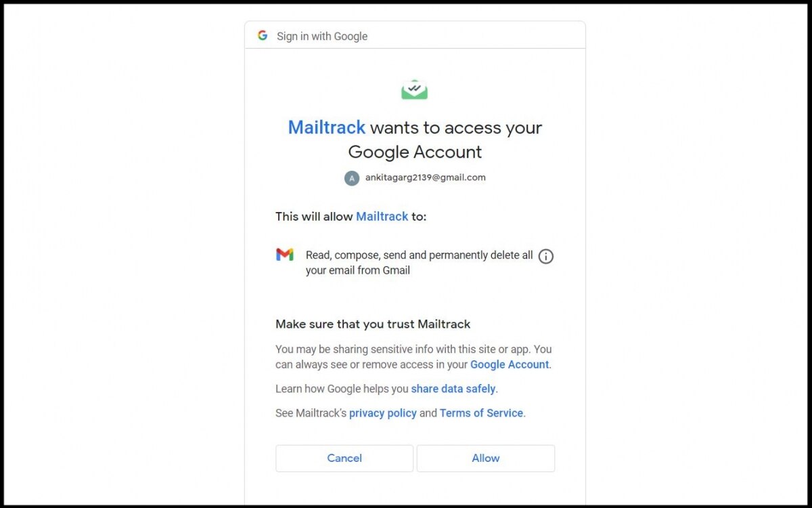Screen dimensions: 812x508
Task: Click the 'This will allow' text
Action: click(314, 217)
